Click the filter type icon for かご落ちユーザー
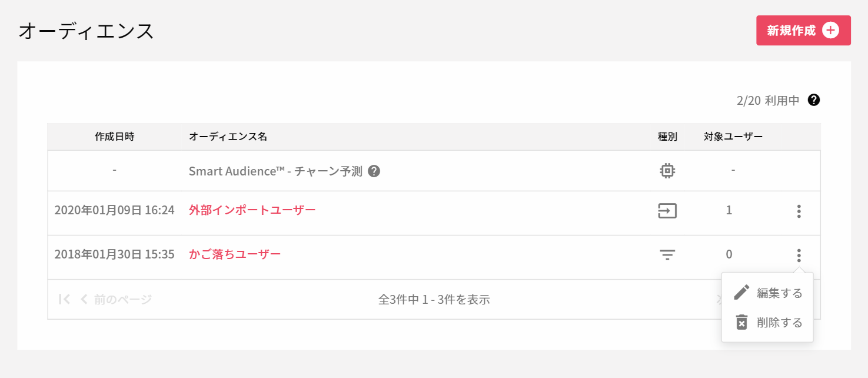The width and height of the screenshot is (868, 378). [667, 255]
